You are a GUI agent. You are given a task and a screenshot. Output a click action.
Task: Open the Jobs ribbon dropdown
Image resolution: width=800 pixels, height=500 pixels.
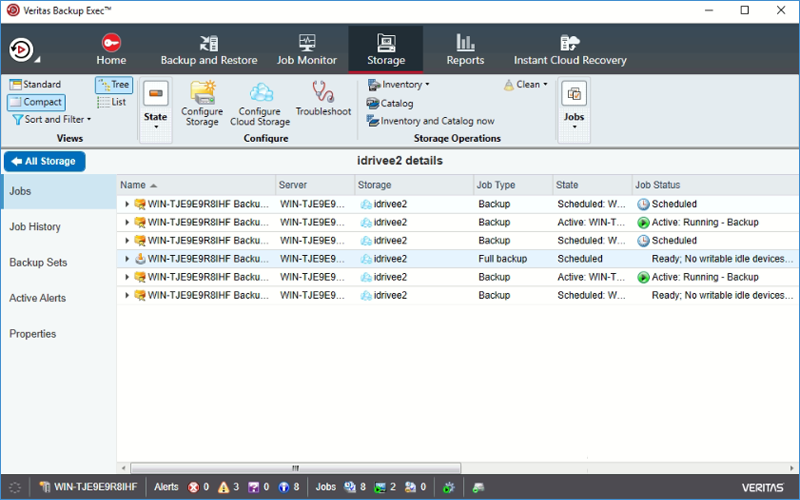[574, 110]
